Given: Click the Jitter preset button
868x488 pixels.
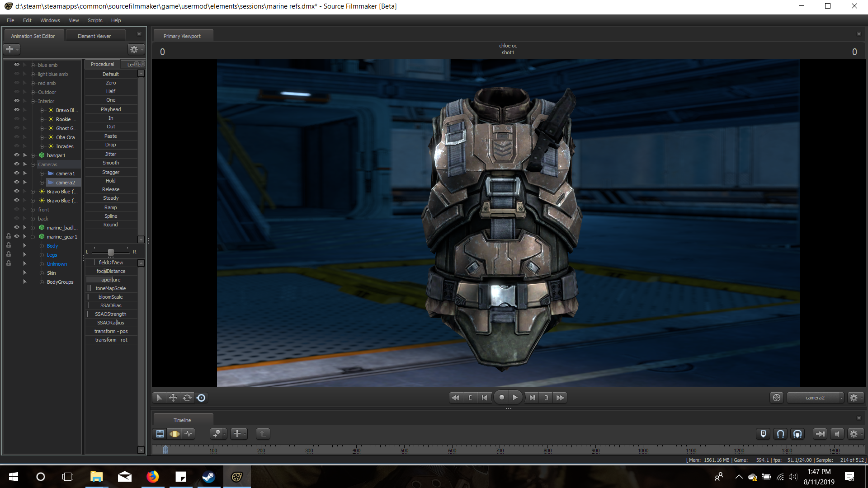Looking at the screenshot, I should 111,154.
